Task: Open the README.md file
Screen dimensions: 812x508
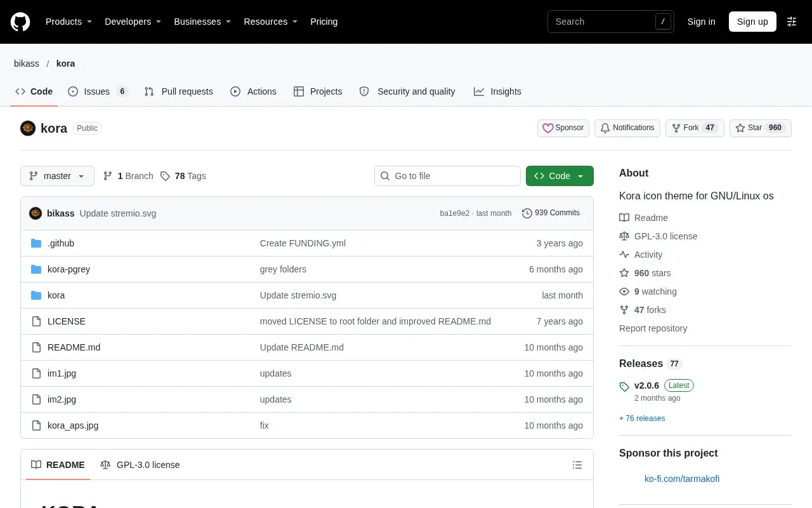Action: (74, 347)
